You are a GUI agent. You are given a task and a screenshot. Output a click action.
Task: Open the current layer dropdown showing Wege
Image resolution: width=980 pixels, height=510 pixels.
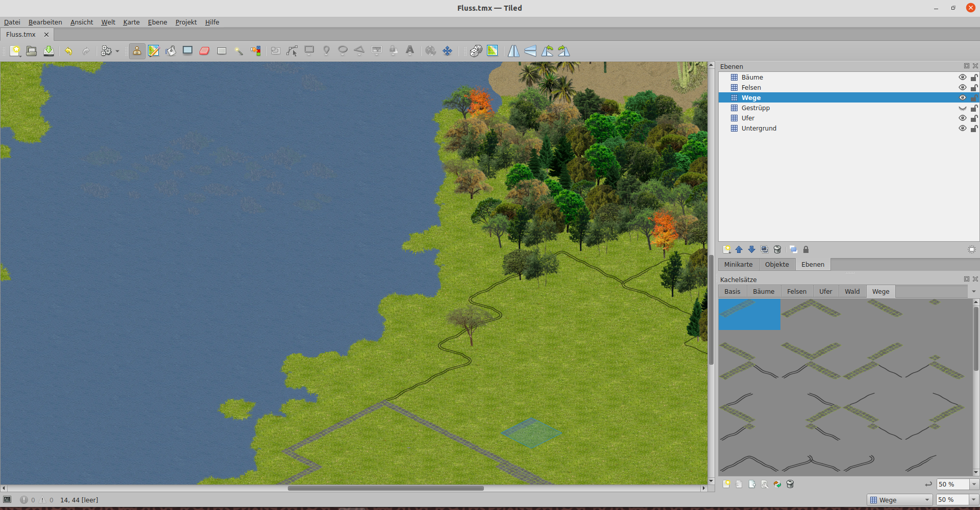point(900,500)
